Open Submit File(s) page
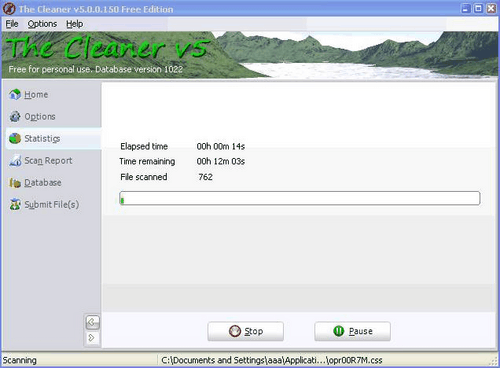This screenshot has height=368, width=500. 52,204
